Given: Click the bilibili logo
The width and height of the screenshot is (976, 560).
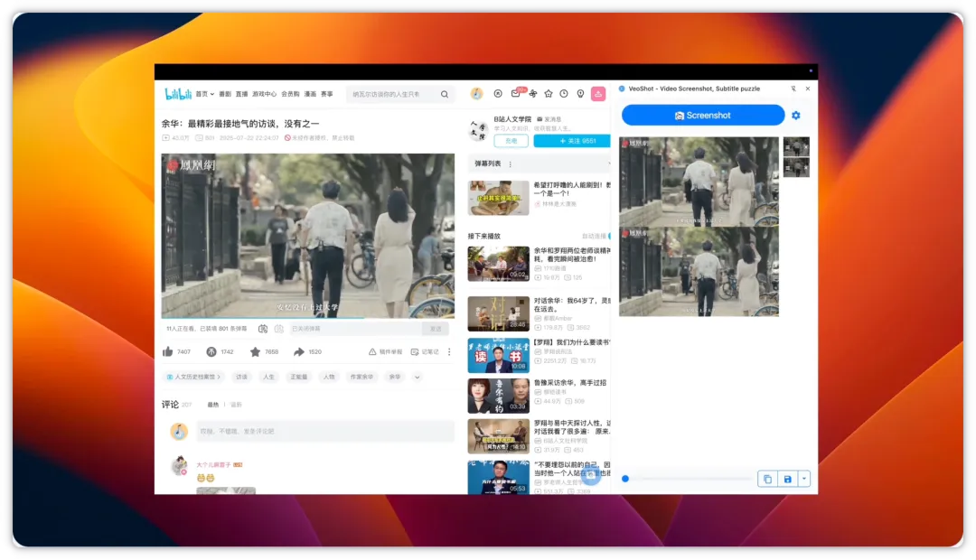Looking at the screenshot, I should pyautogui.click(x=178, y=94).
